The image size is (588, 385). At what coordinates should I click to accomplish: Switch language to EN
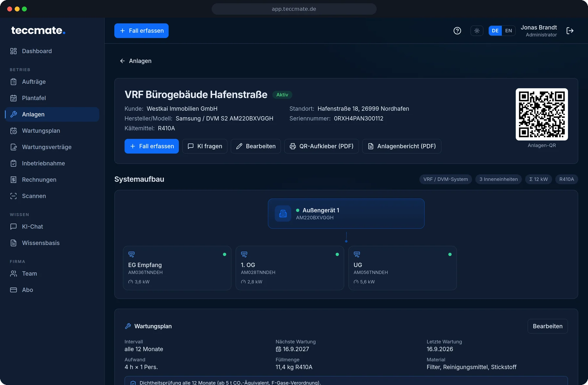tap(509, 31)
